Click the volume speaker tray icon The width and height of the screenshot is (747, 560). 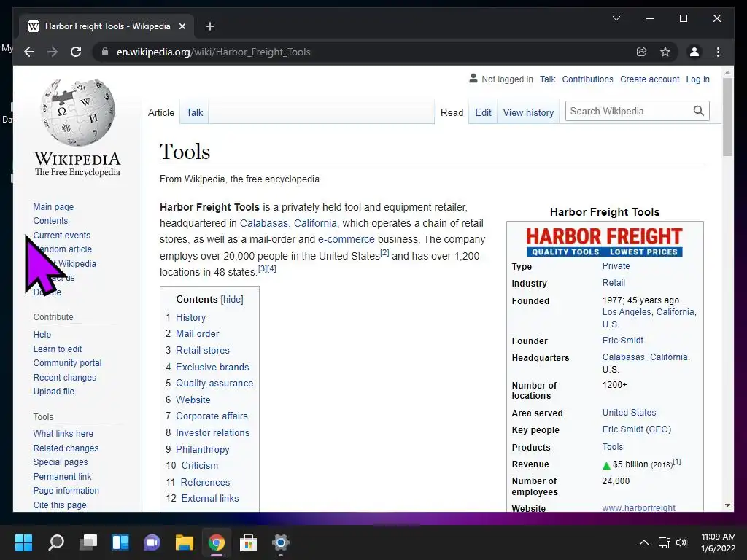click(681, 542)
